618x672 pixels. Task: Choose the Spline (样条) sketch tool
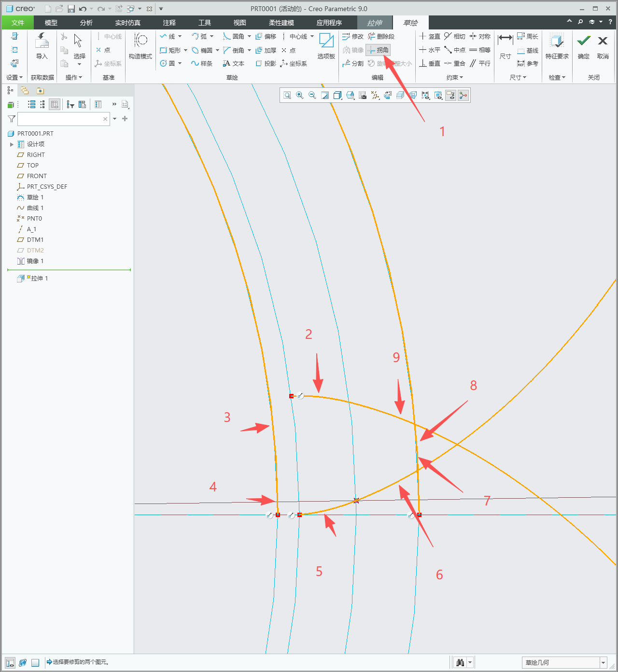202,63
